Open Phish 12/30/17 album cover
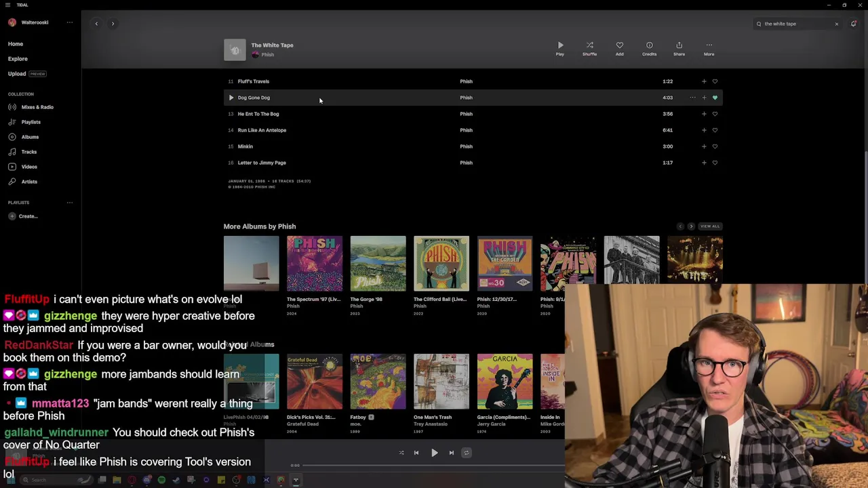Screen dimensions: 868x488 (505, 264)
